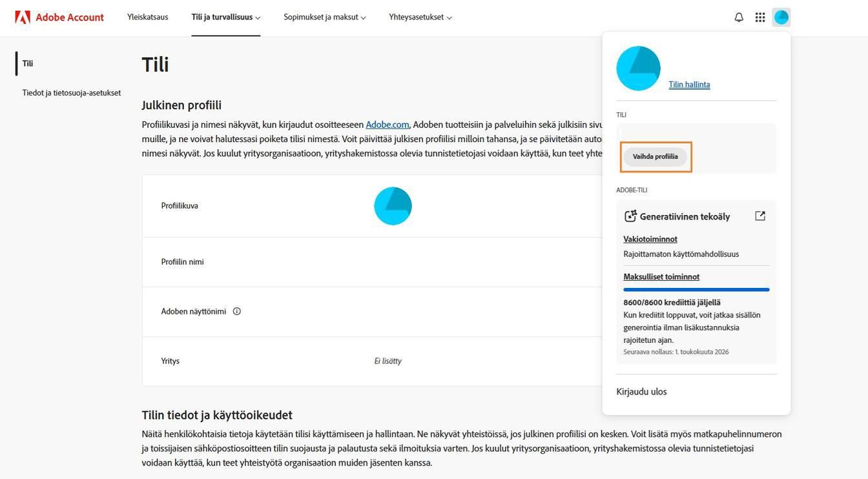This screenshot has height=479, width=868.
Task: Click the 8600/8600 krediittiä jäljellä text
Action: (x=672, y=302)
